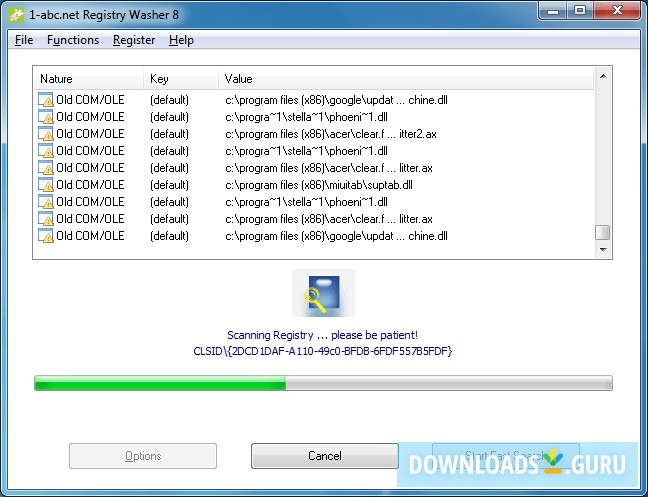Click the warning icon on the itter2.ax row
Screen dimensions: 648x497
46,134
